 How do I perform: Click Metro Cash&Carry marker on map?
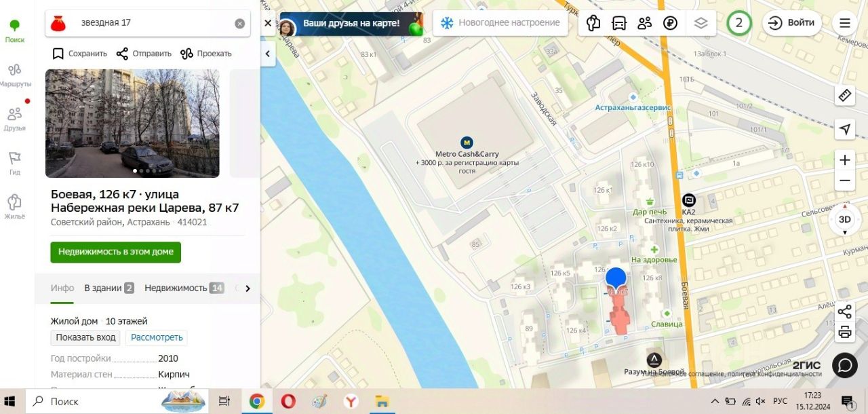click(467, 143)
